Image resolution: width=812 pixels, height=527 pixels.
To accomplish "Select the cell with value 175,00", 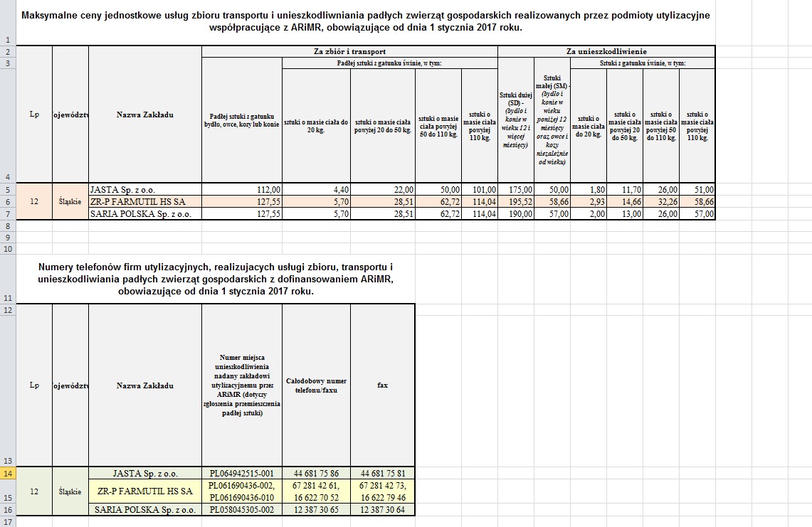I will click(516, 189).
